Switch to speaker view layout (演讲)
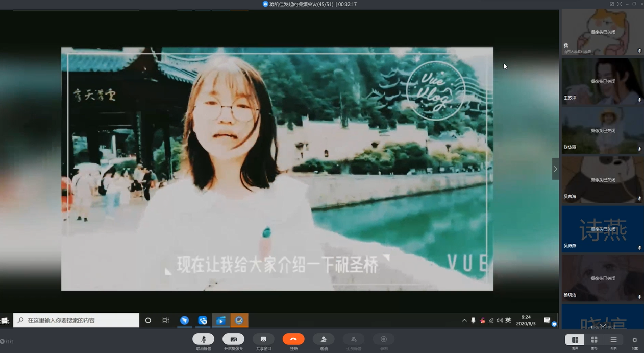The image size is (644, 353). point(575,340)
